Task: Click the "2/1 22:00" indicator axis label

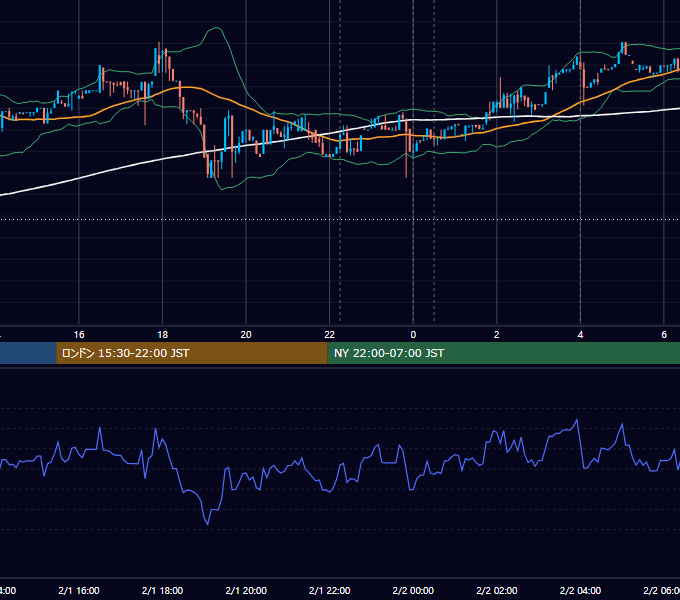Action: tap(330, 590)
